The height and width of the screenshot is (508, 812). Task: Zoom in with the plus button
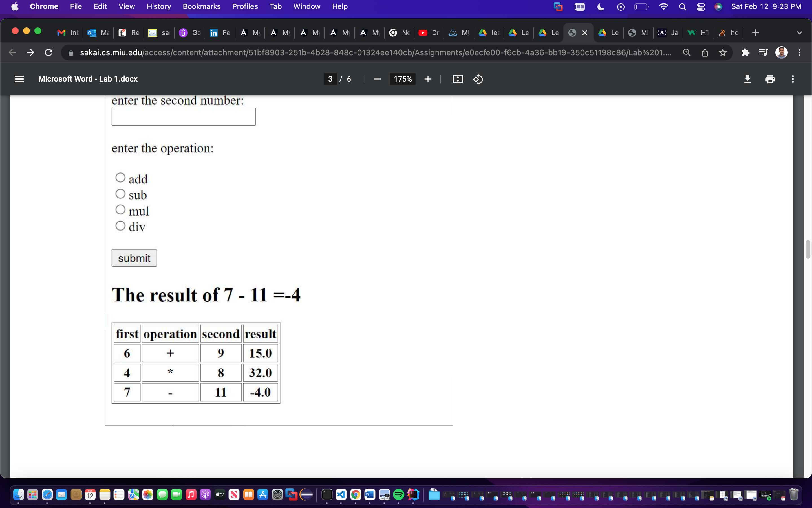(x=428, y=79)
